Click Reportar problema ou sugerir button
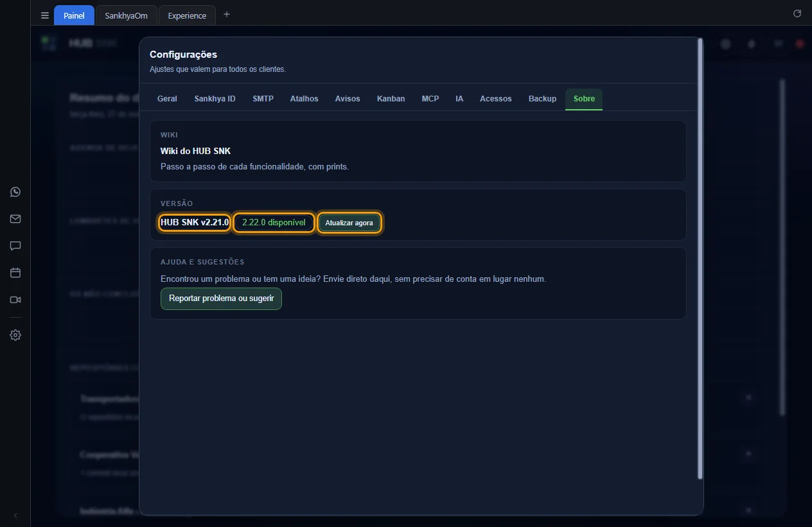Screen dimensions: 812x527 point(221,298)
